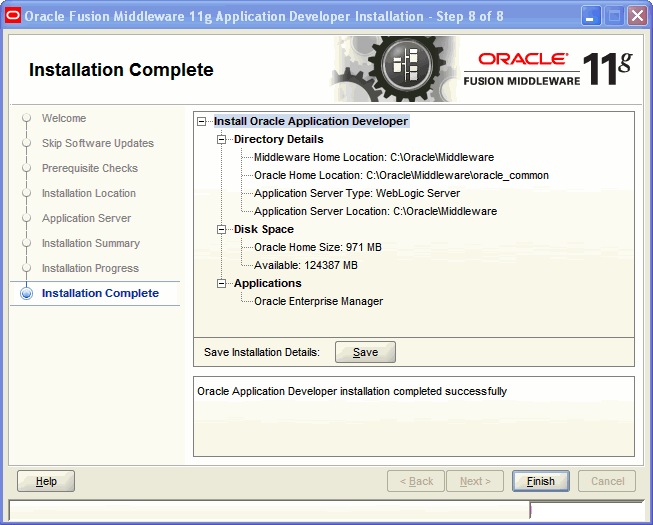Viewport: 653px width, 525px height.
Task: Collapse the Applications node
Action: (222, 284)
